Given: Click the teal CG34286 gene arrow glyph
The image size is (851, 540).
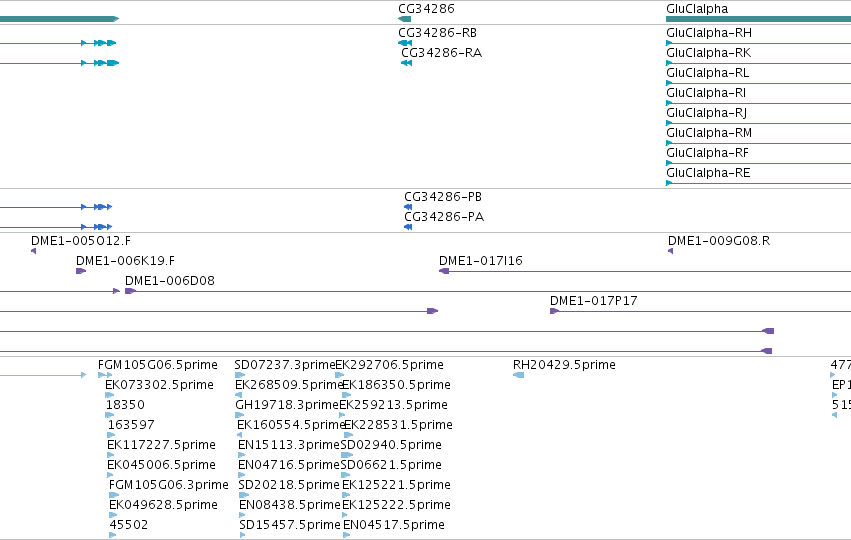Looking at the screenshot, I should (404, 19).
